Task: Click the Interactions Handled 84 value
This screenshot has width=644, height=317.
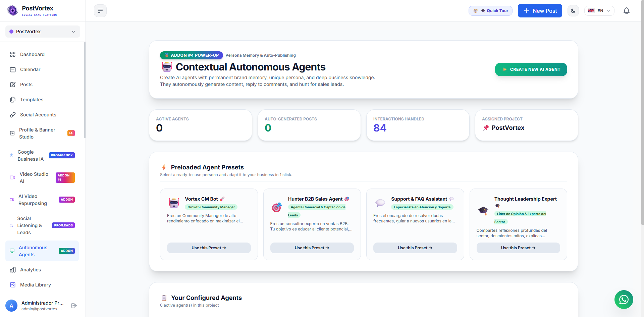Action: click(x=380, y=128)
